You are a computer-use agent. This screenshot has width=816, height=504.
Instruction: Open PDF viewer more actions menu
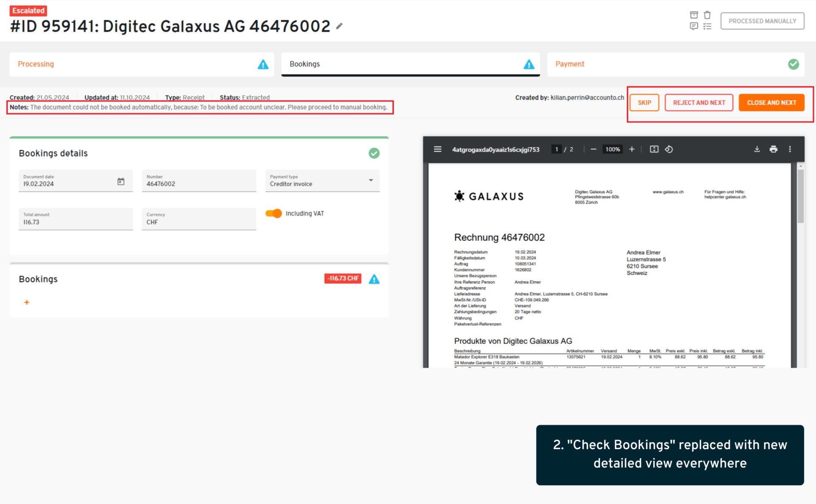tap(790, 149)
